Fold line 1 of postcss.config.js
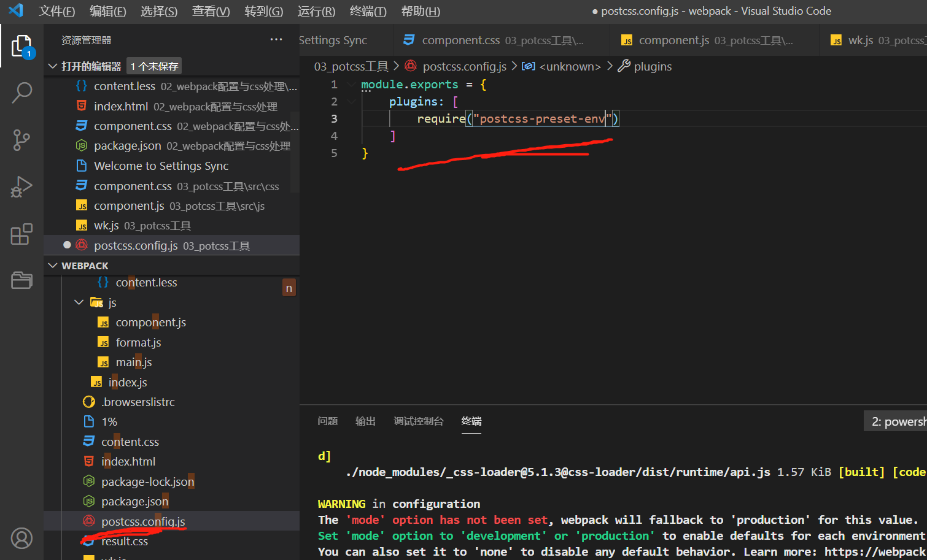927x560 pixels. (x=351, y=84)
